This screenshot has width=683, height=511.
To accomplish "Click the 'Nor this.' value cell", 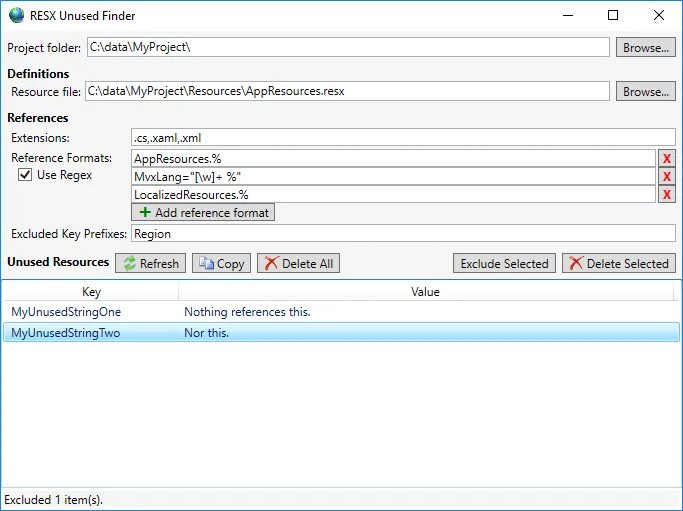I will [206, 333].
